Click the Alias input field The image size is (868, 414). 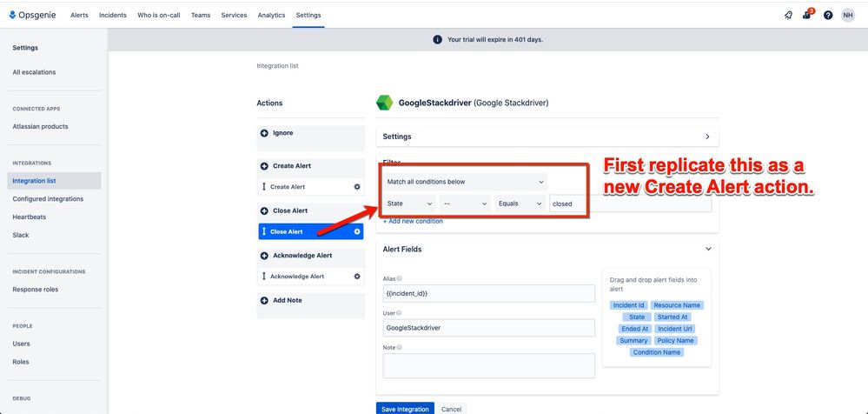(x=489, y=293)
